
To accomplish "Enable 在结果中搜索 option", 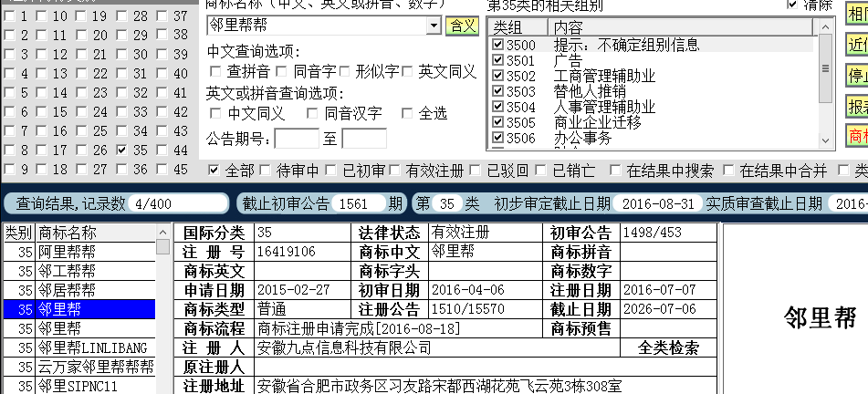I will coord(615,170).
